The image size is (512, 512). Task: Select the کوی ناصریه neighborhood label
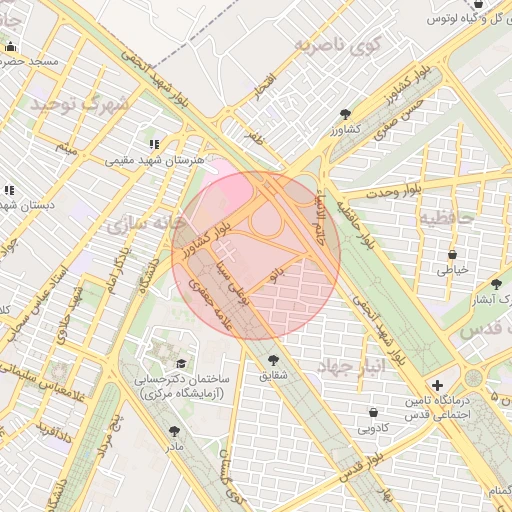339,46
